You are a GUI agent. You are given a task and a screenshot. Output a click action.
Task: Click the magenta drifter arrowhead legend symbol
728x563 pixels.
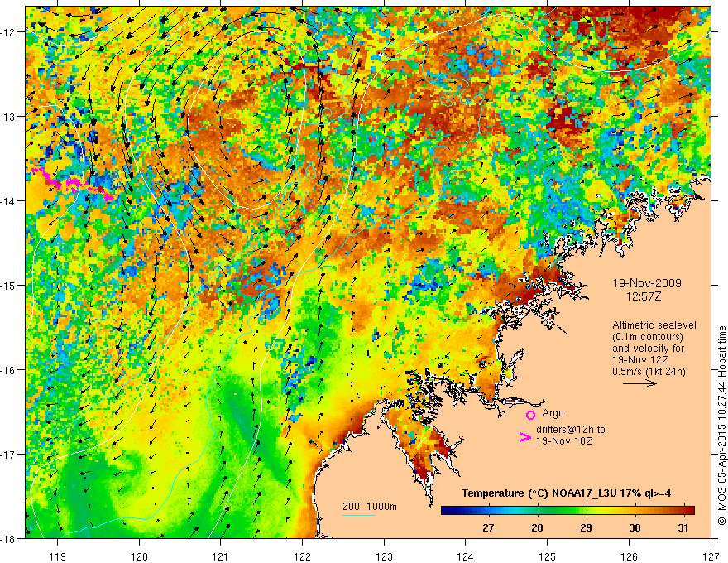tap(524, 437)
